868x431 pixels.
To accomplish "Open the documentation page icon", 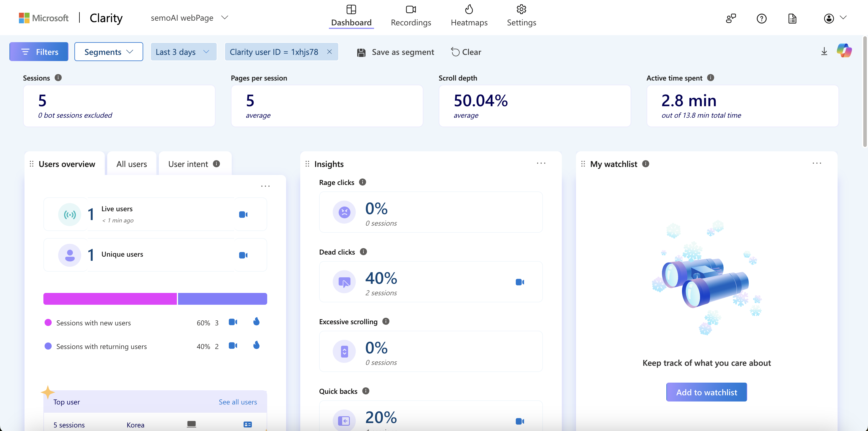I will (x=792, y=18).
